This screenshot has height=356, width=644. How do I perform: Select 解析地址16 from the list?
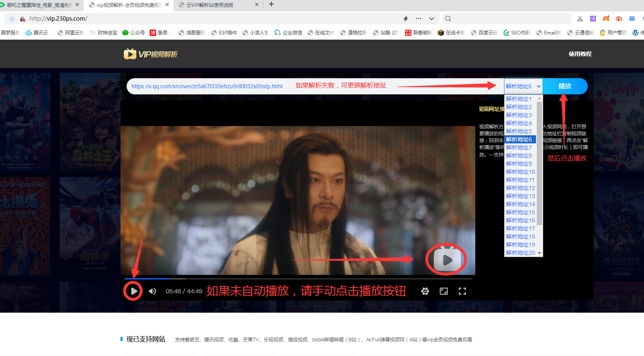click(520, 220)
